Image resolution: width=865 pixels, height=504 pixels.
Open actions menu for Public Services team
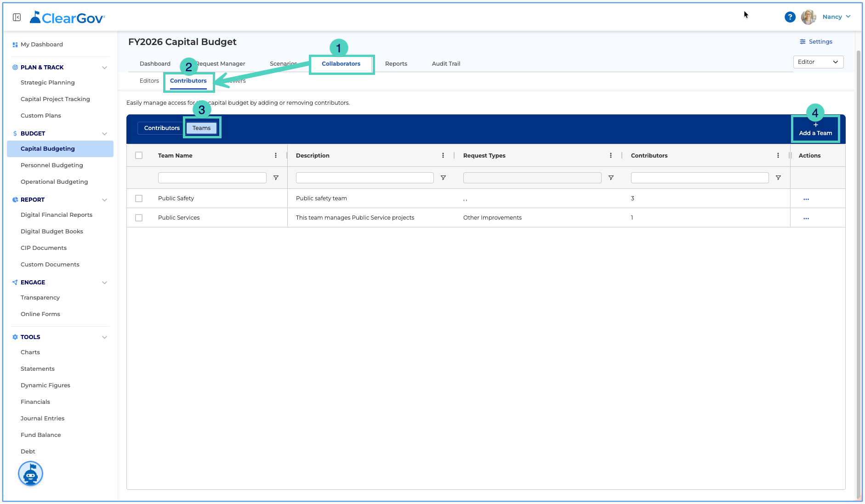coord(806,218)
